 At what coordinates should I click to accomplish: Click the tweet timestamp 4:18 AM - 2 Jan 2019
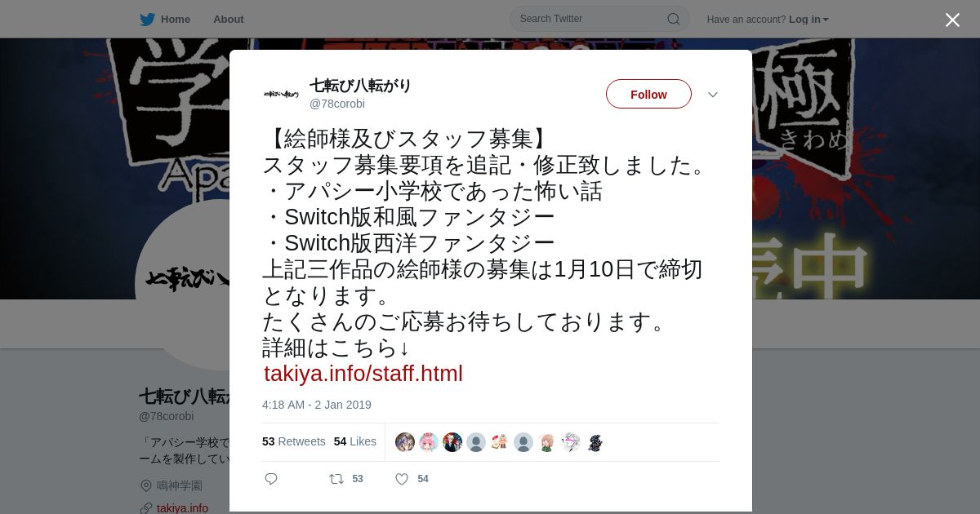click(x=317, y=405)
